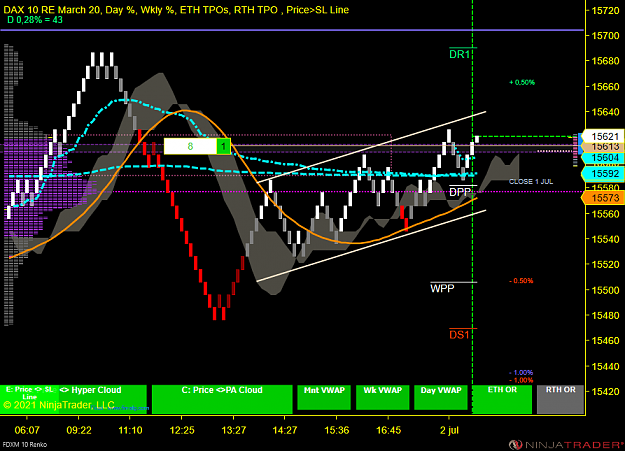Click the white box showing 8
Viewport: 625px width, 451px height.
[x=190, y=146]
